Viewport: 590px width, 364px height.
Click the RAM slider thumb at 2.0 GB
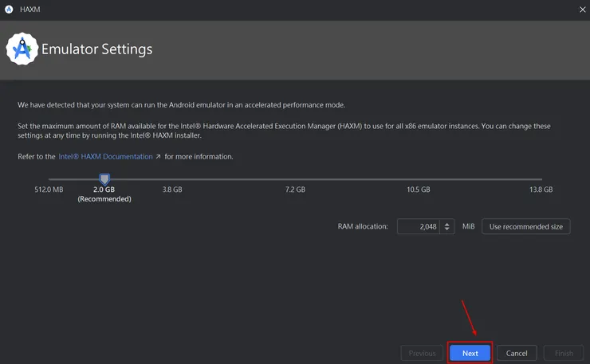click(104, 179)
